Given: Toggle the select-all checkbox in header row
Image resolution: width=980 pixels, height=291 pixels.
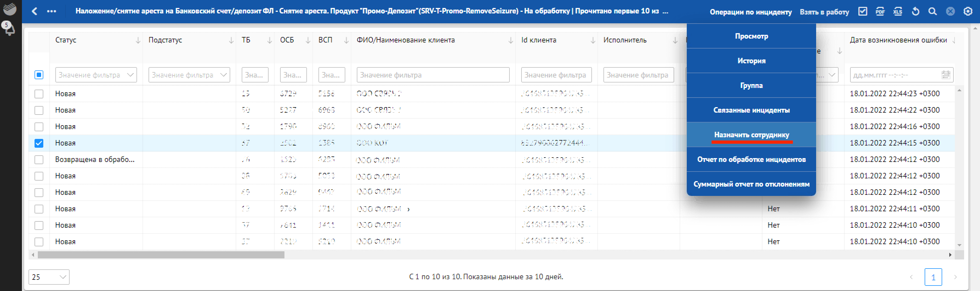Looking at the screenshot, I should click(x=39, y=75).
